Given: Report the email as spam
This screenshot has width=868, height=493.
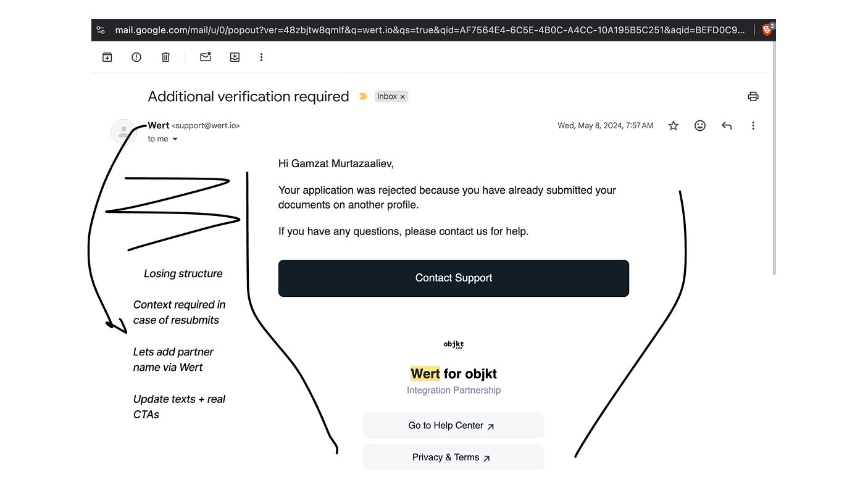Looking at the screenshot, I should click(x=136, y=57).
